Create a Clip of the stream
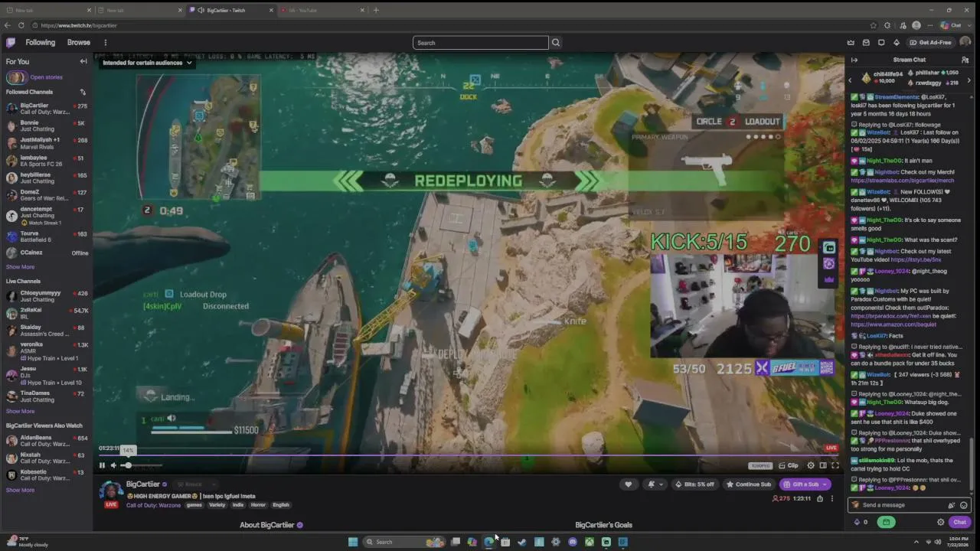This screenshot has width=980, height=551. pos(788,465)
